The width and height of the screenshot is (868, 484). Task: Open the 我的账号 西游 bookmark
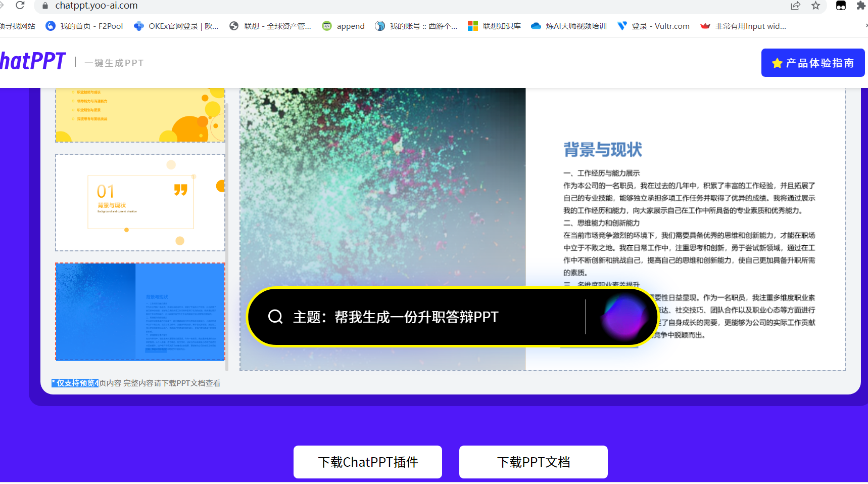coord(416,26)
